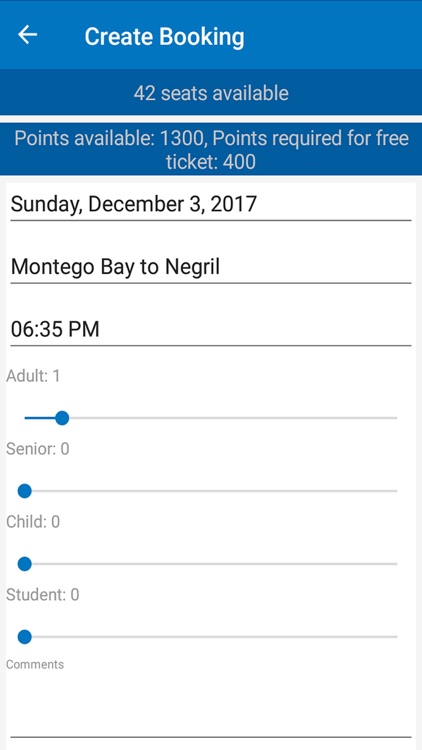The height and width of the screenshot is (750, 422).
Task: Tap the Create Booking title
Action: coord(164,36)
